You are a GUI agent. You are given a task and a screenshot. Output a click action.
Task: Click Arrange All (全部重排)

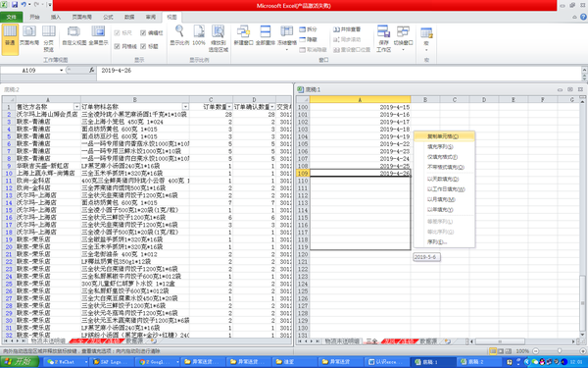click(x=266, y=36)
